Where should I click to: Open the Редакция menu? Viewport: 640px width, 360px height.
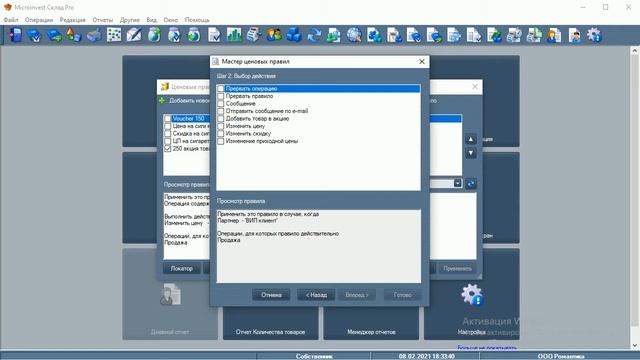(x=73, y=20)
